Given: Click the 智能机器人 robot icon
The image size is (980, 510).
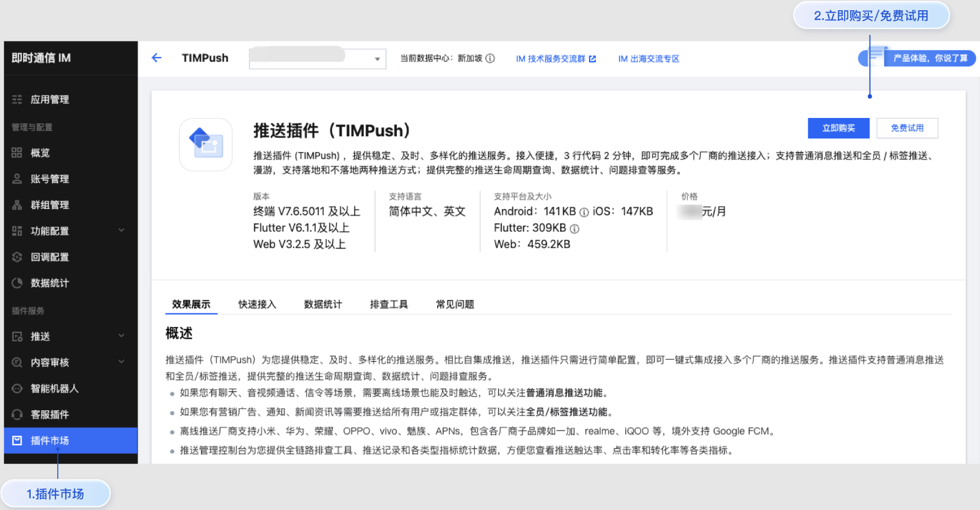Looking at the screenshot, I should click(x=17, y=388).
